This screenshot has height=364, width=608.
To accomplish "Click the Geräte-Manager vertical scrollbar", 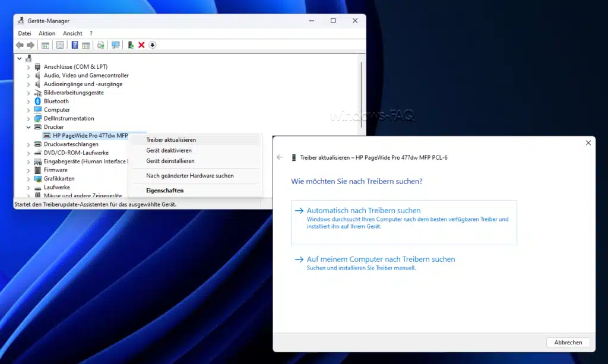I will point(362,94).
